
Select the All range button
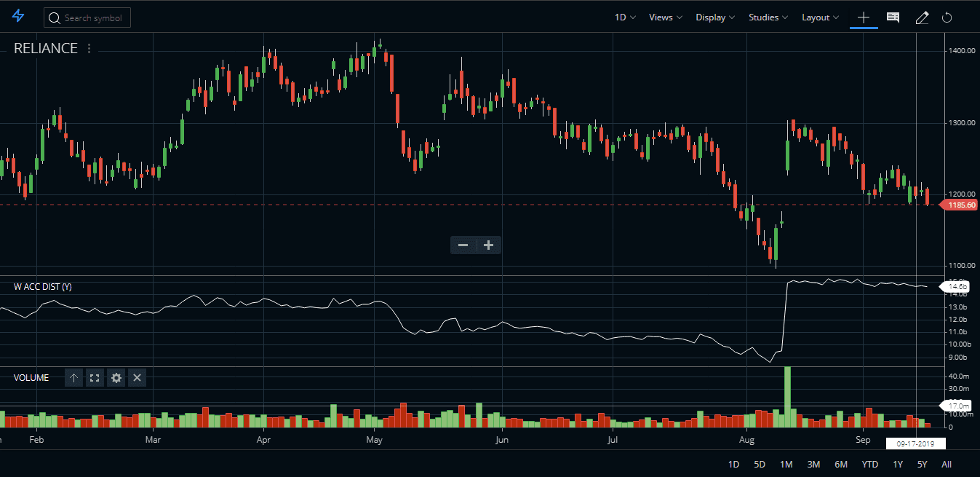[x=947, y=464]
